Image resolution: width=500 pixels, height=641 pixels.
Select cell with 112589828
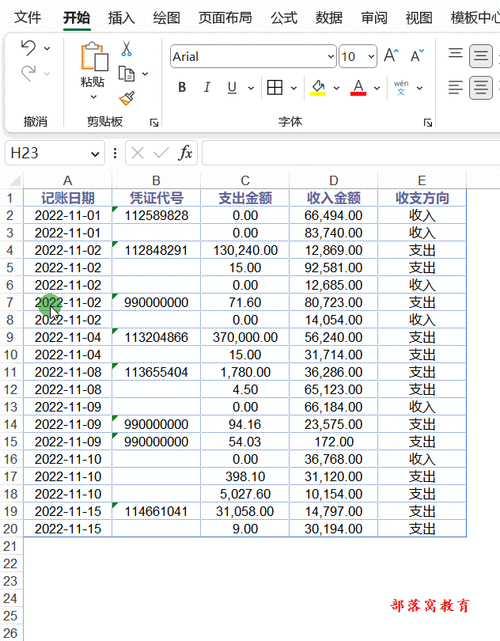pyautogui.click(x=156, y=215)
